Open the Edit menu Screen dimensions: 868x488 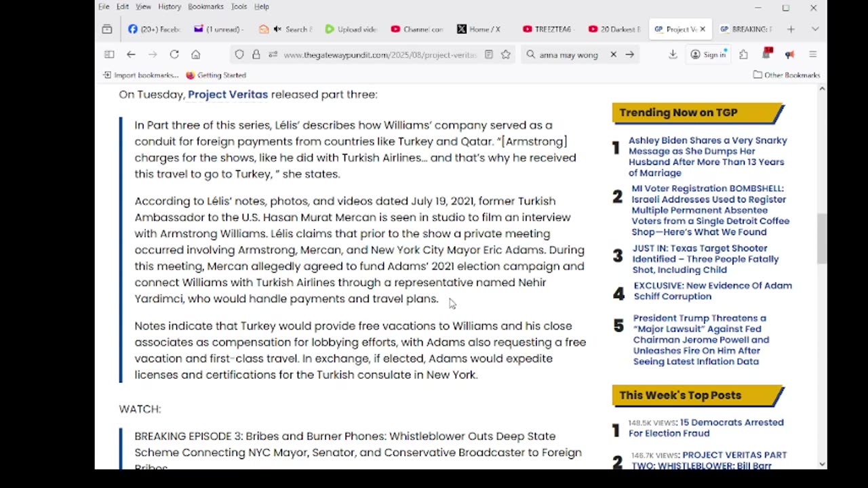coord(123,7)
